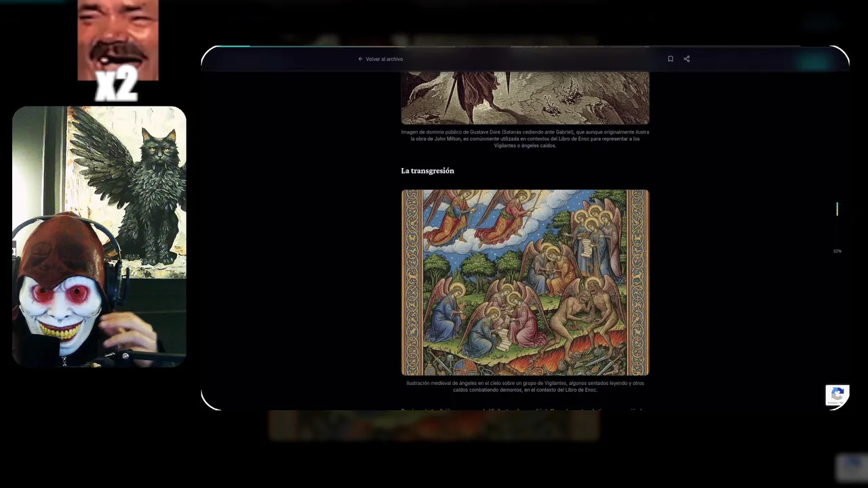Click the masked streamer webcam overlay

pyautogui.click(x=99, y=237)
